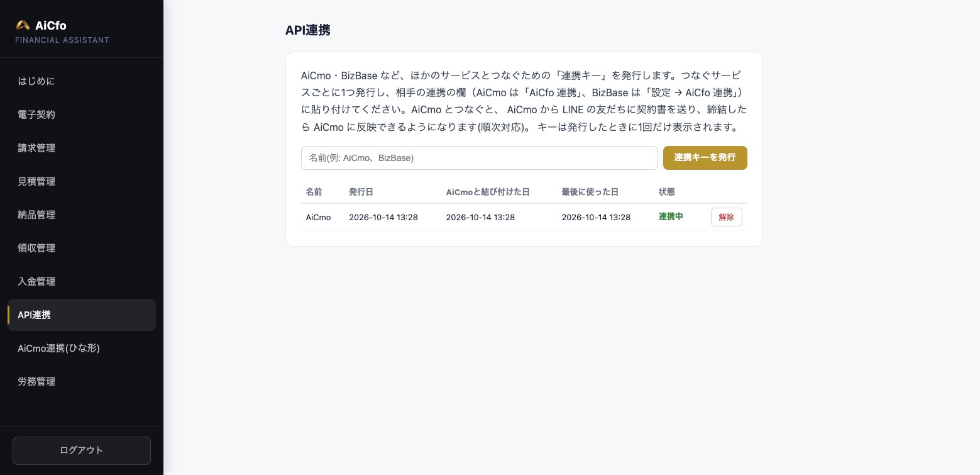980x475 pixels.
Task: Click the 状態 column header
Action: [666, 192]
